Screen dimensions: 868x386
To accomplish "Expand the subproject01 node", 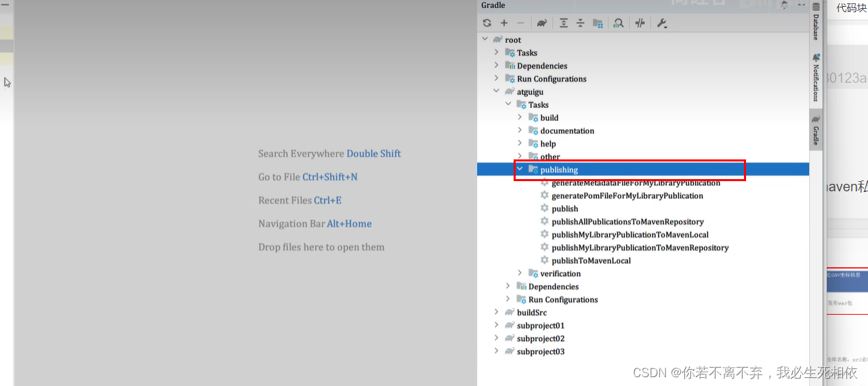I will (496, 325).
